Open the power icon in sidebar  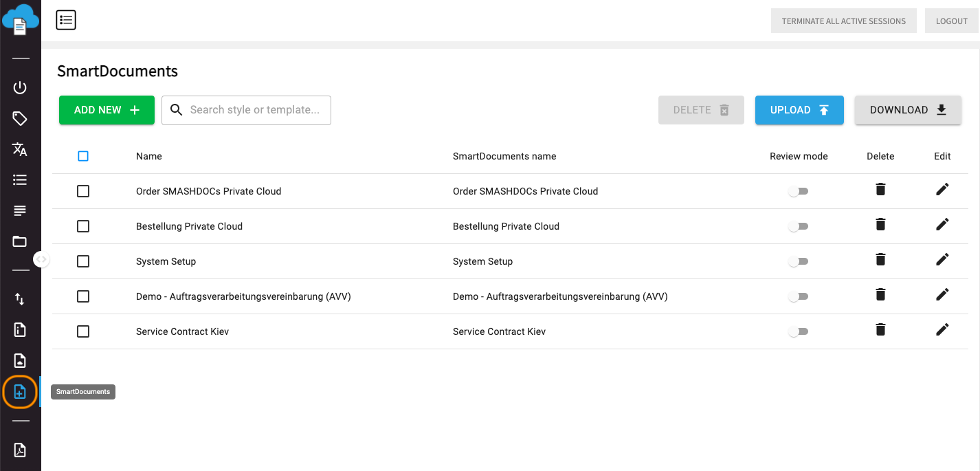[20, 87]
